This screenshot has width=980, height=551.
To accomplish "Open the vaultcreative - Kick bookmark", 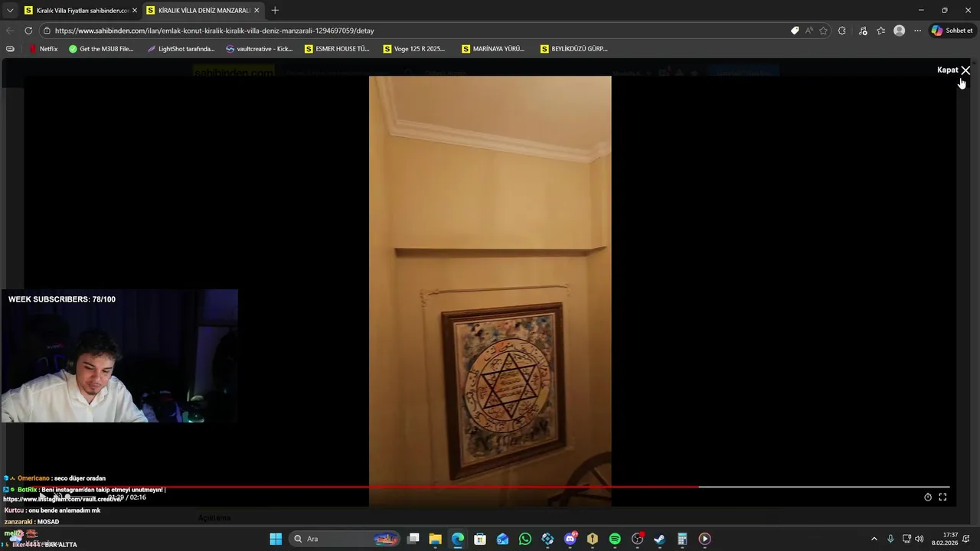I will pyautogui.click(x=260, y=49).
